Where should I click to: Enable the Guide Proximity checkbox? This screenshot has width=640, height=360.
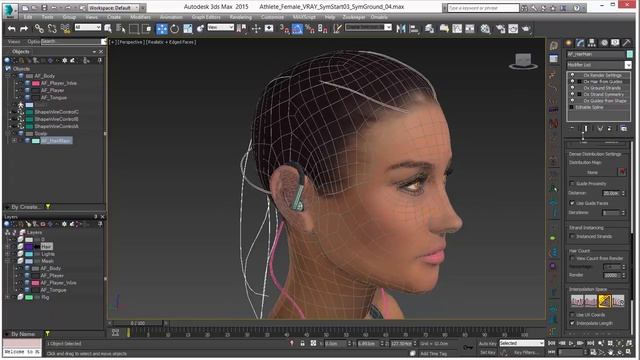(572, 184)
